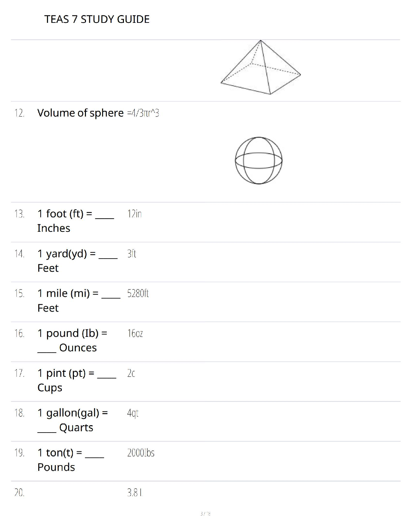The height and width of the screenshot is (532, 411).
Task: Select the sphere wireframe diagram
Action: coord(259,161)
